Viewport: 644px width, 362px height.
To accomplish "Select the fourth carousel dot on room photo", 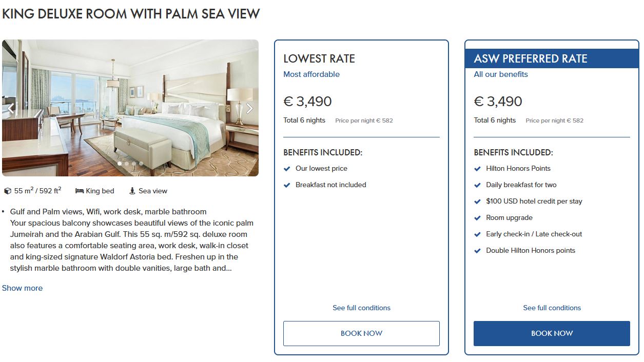I will (141, 164).
